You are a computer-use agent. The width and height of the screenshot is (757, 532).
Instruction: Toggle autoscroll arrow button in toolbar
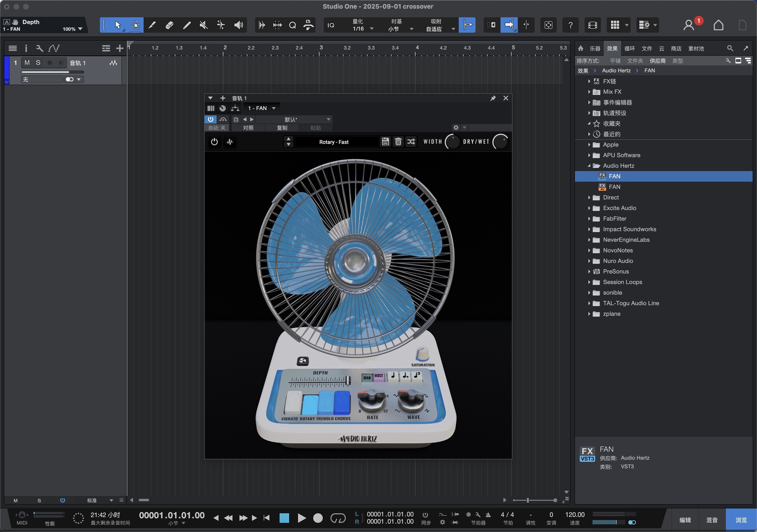[x=509, y=25]
